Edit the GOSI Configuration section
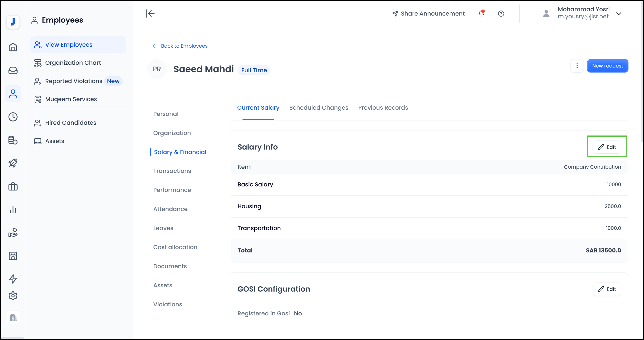Image resolution: width=644 pixels, height=340 pixels. coord(607,289)
